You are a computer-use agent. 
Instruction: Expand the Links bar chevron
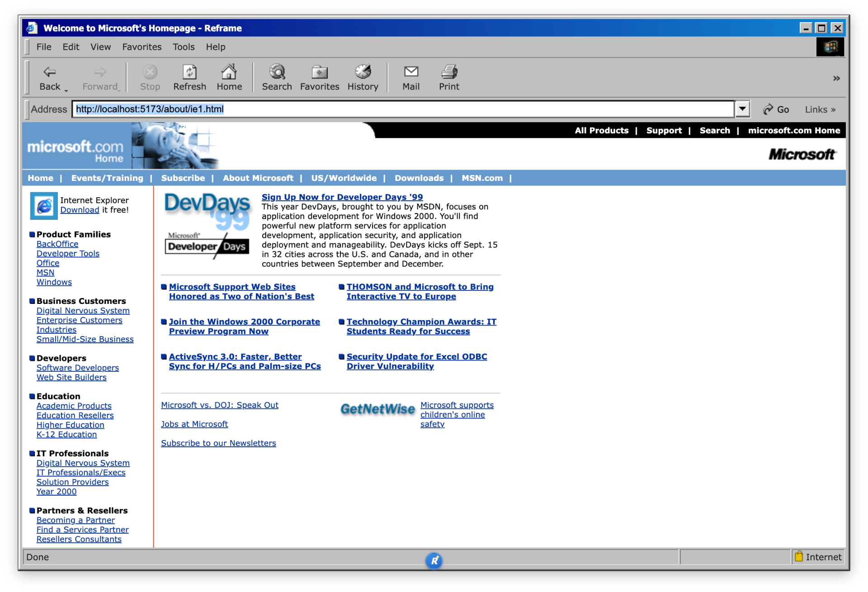833,110
